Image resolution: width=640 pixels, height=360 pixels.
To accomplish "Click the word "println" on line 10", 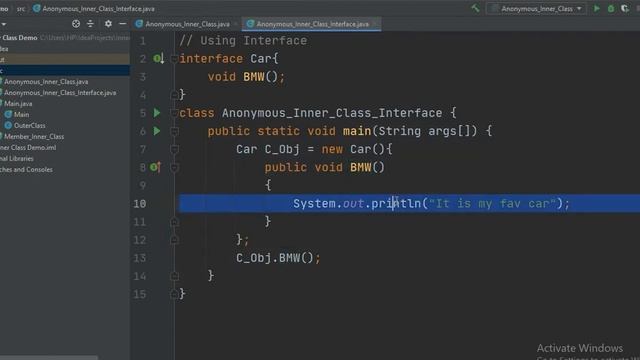I will 396,203.
